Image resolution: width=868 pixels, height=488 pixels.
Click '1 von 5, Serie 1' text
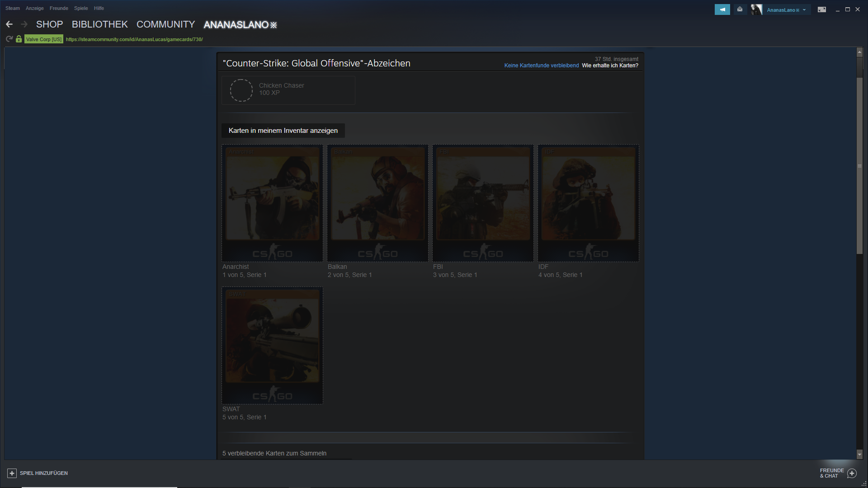tap(245, 275)
